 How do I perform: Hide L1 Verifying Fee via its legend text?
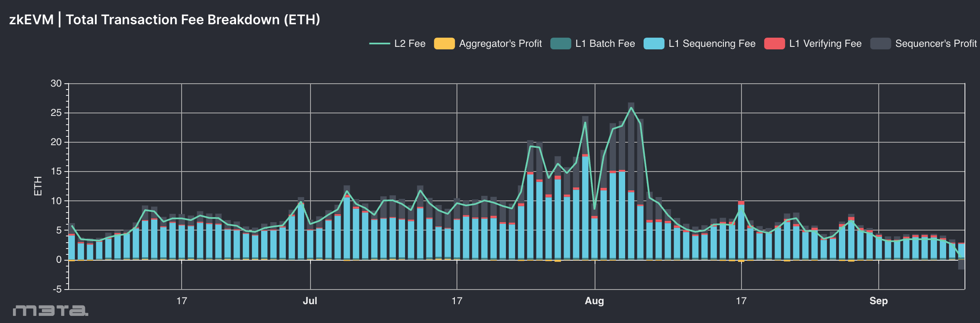pos(825,44)
